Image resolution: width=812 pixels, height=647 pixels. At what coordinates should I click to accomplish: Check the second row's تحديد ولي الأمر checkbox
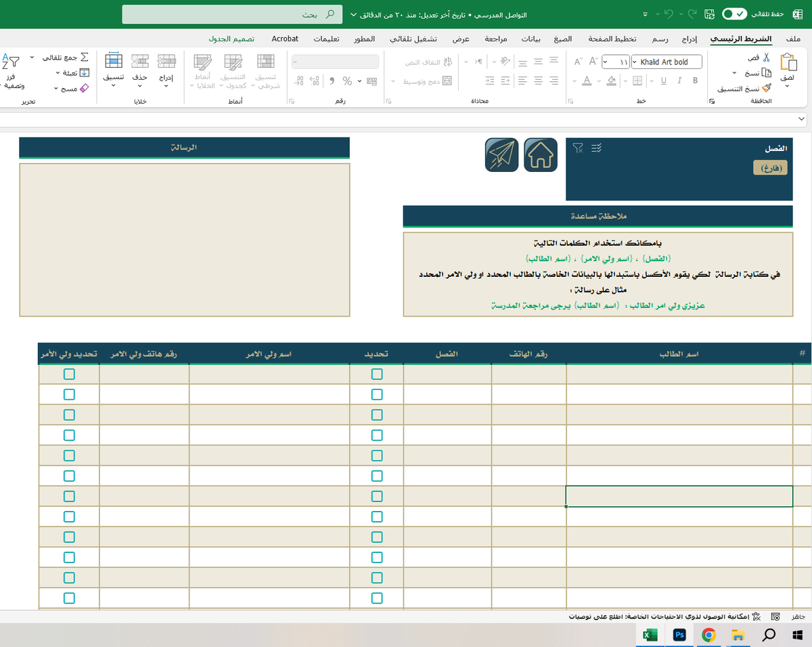coord(69,395)
